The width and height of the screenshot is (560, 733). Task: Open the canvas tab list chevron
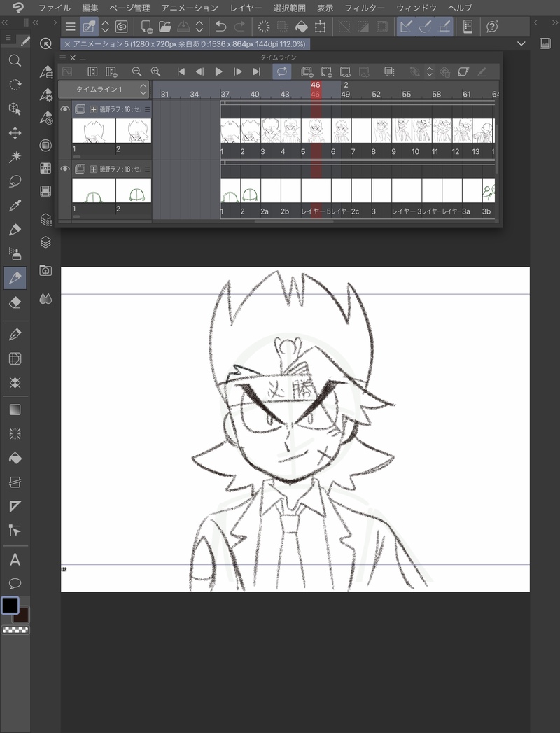[521, 43]
